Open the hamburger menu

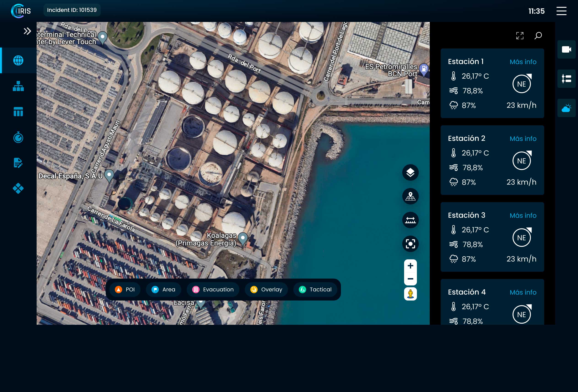561,11
